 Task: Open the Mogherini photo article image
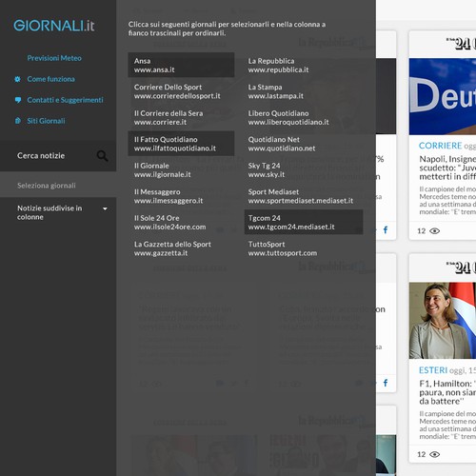[x=443, y=321]
